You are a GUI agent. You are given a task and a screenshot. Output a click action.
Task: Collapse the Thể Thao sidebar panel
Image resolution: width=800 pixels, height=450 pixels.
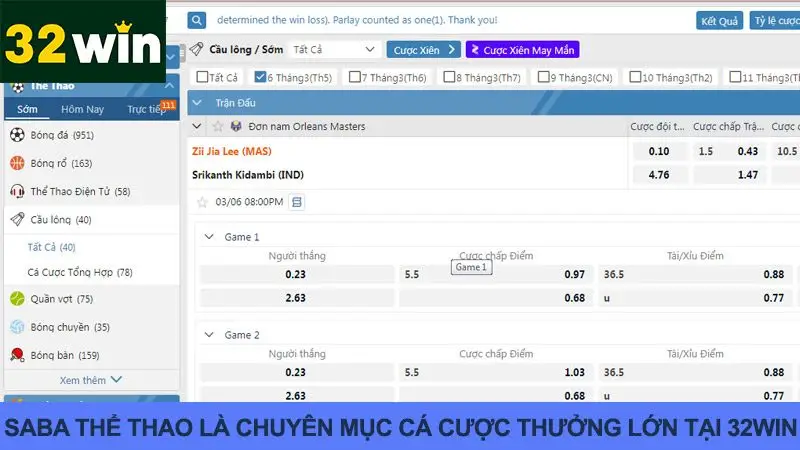tap(169, 86)
